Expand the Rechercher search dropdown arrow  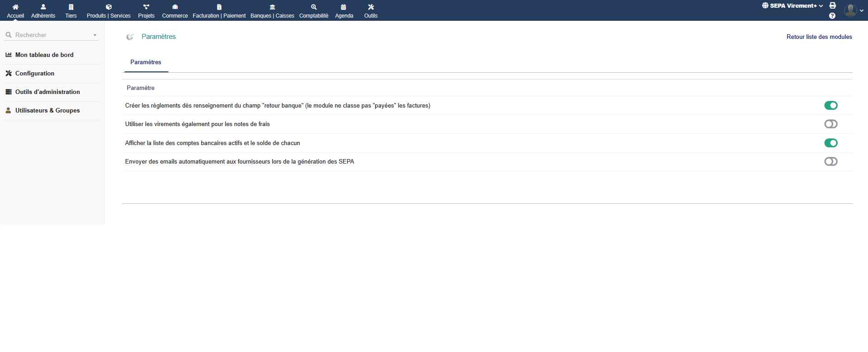(95, 35)
